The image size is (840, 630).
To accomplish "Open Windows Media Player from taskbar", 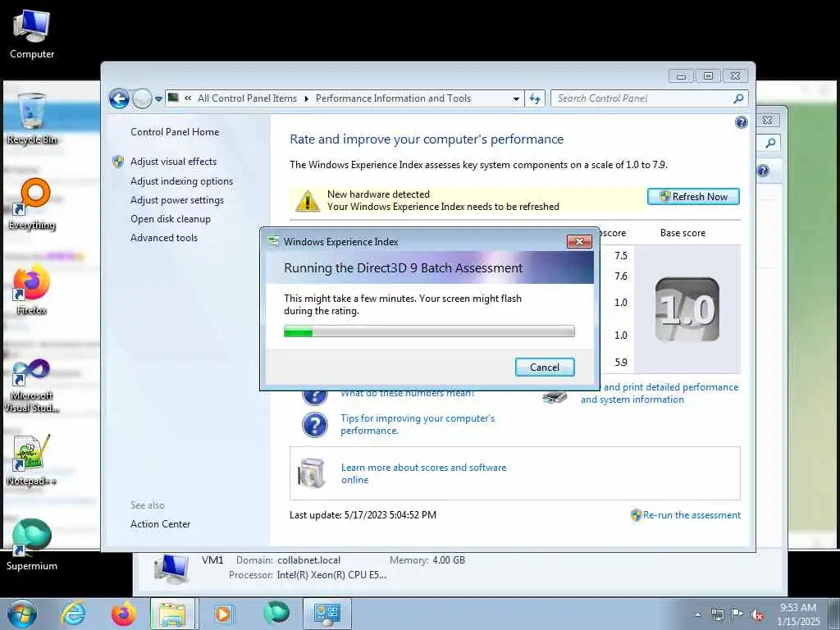I will pyautogui.click(x=224, y=614).
